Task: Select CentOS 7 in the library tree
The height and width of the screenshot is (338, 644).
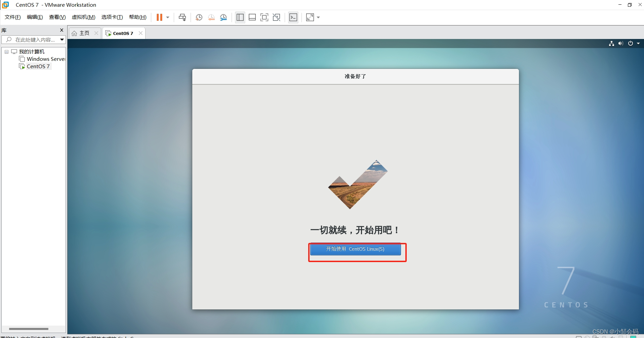Action: pyautogui.click(x=38, y=67)
